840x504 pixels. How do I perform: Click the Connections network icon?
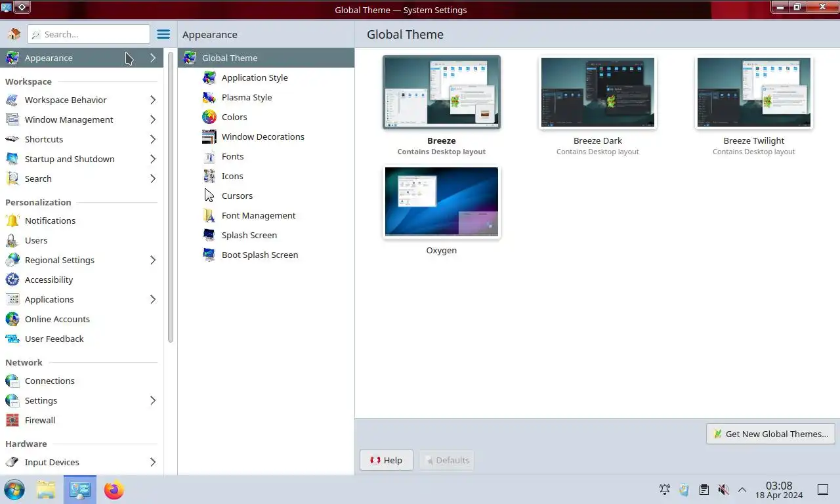pyautogui.click(x=12, y=381)
